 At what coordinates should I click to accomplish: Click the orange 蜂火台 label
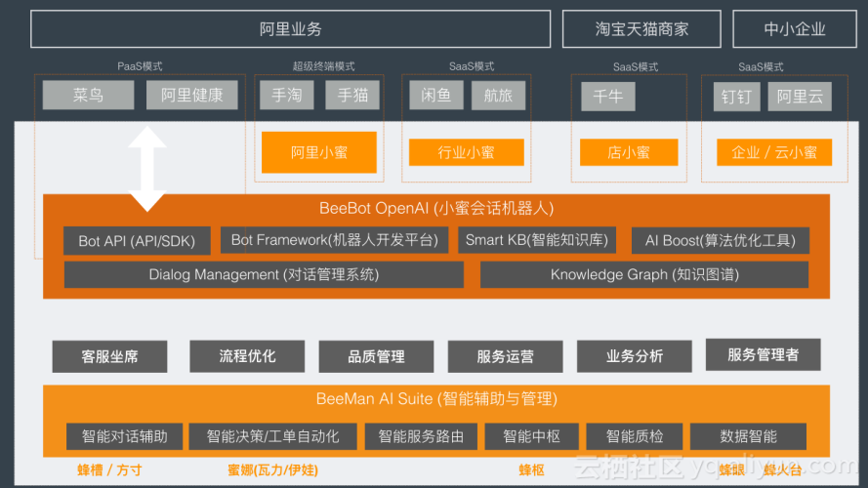pyautogui.click(x=783, y=470)
